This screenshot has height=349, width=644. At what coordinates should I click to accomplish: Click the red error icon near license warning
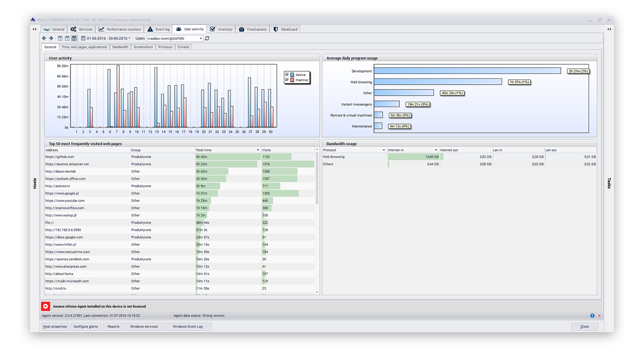(46, 306)
